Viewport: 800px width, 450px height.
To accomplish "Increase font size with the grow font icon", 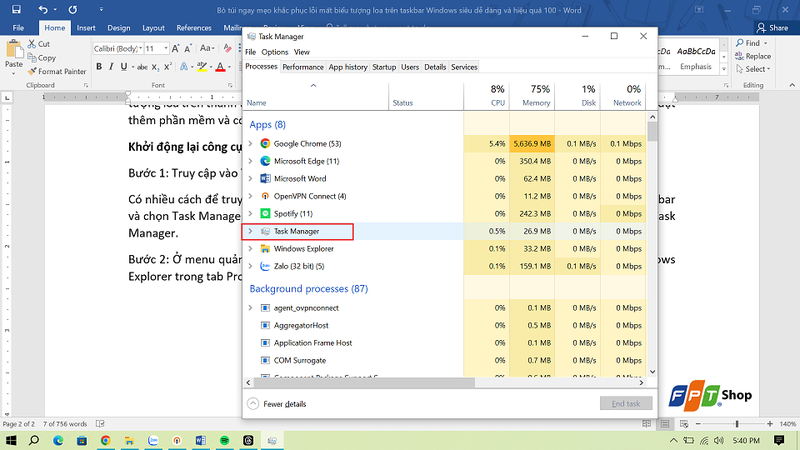I will pyautogui.click(x=176, y=48).
